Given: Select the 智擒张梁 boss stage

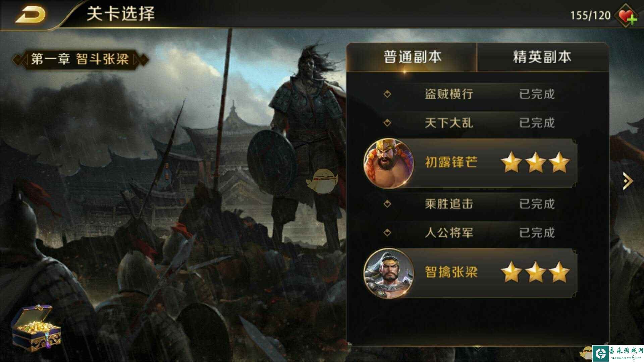Looking at the screenshot, I should [470, 273].
